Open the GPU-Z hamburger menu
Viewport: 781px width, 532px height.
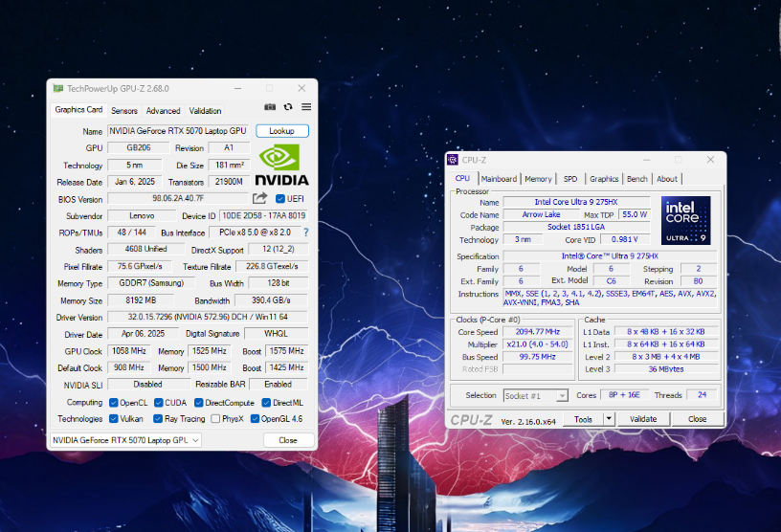[306, 106]
